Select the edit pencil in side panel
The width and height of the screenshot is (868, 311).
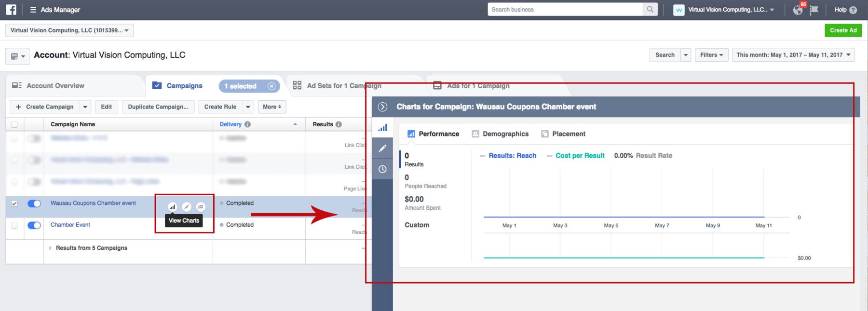(382, 149)
